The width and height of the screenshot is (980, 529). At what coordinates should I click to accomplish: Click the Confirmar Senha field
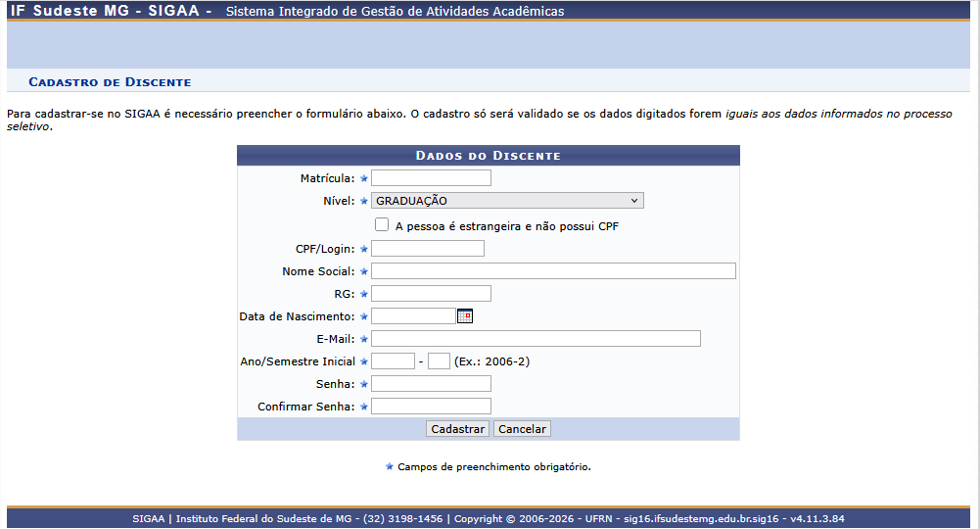pos(431,407)
